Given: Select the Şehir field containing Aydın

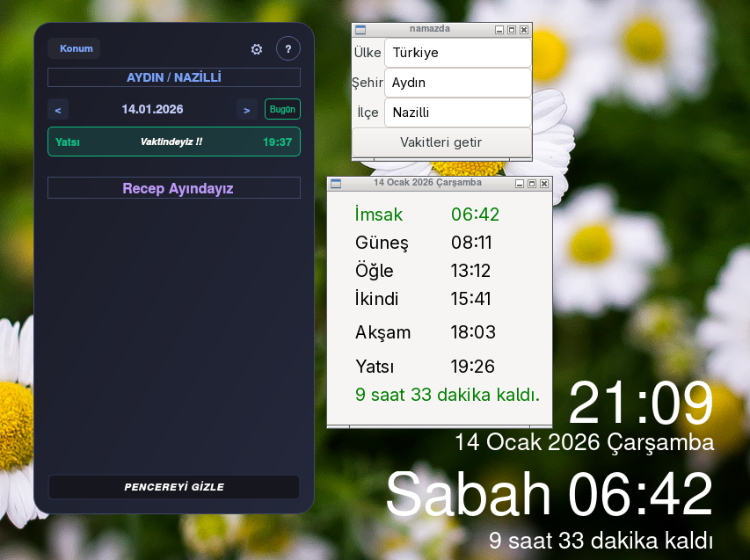Looking at the screenshot, I should [x=457, y=83].
